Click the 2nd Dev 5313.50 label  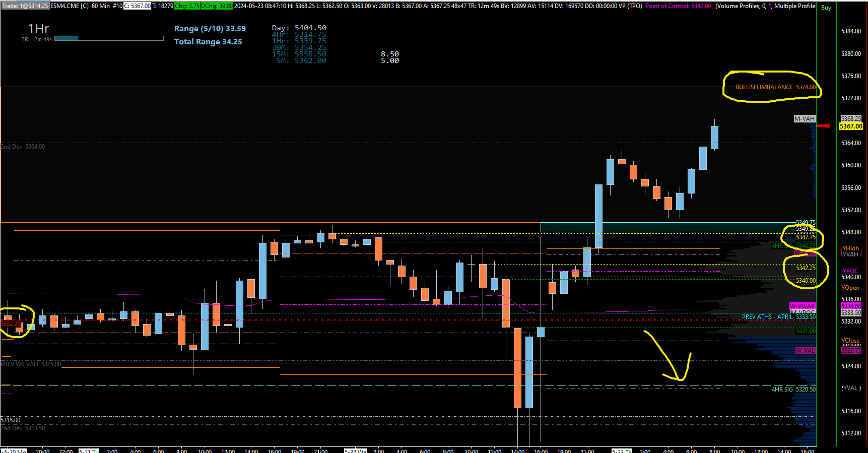[23, 428]
